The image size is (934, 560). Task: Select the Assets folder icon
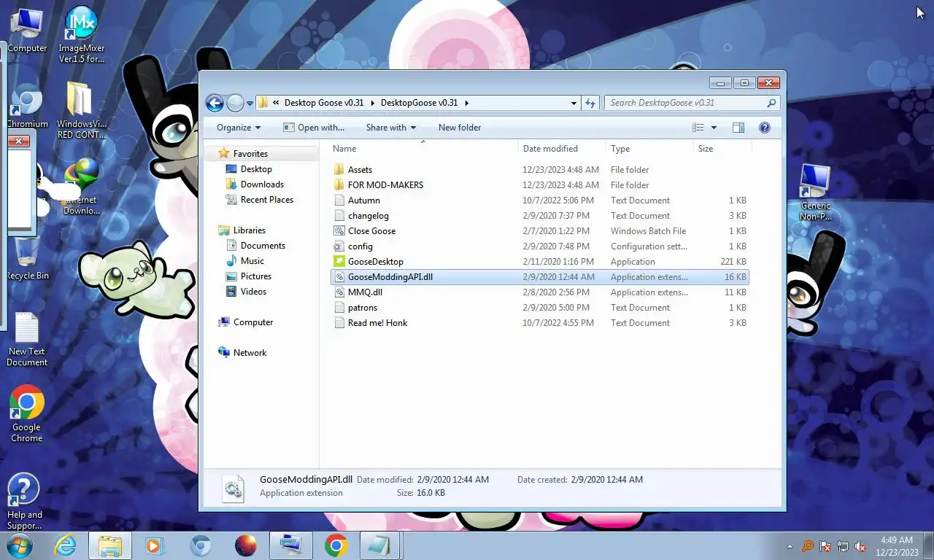pos(339,170)
